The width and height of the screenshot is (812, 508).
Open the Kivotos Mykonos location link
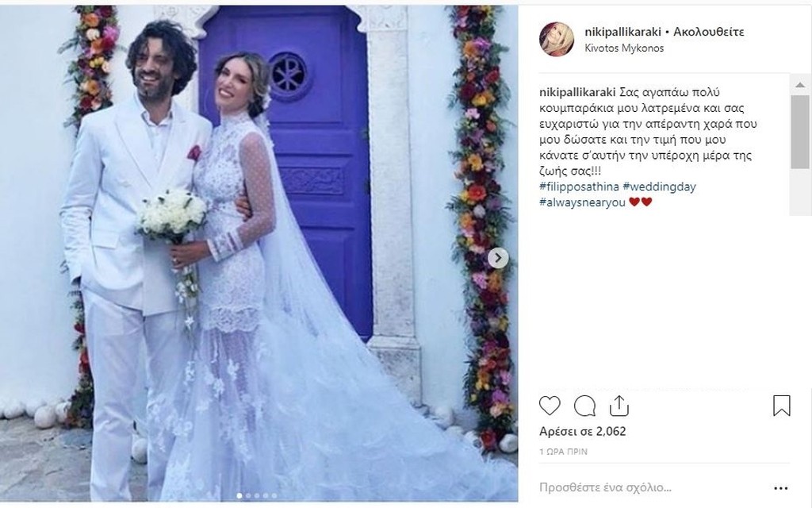pos(624,48)
